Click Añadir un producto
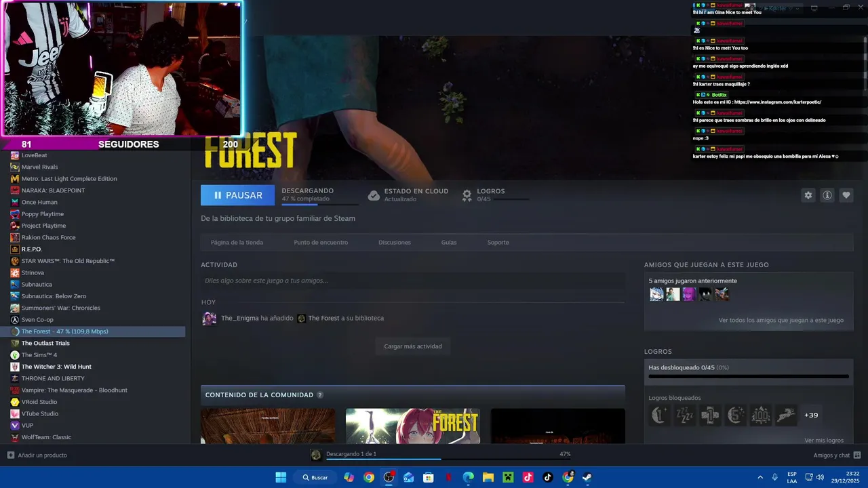This screenshot has height=488, width=868. 37,455
